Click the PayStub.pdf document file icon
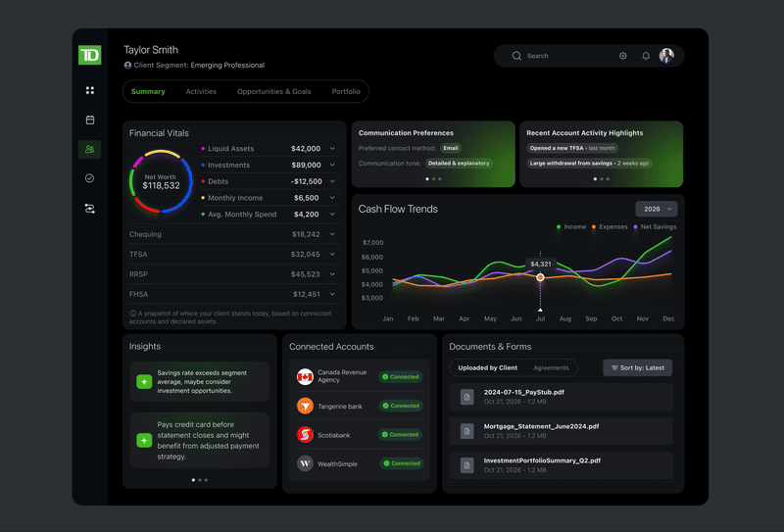This screenshot has height=532, width=784. pyautogui.click(x=467, y=397)
